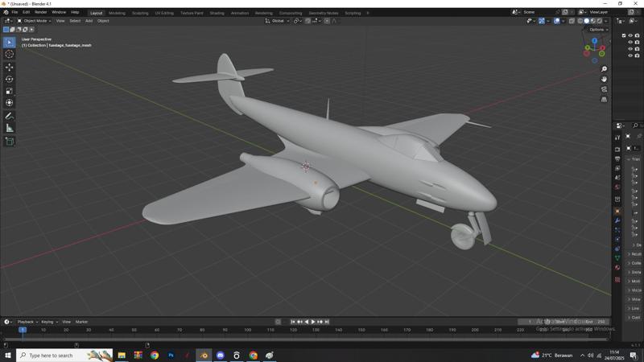The height and width of the screenshot is (362, 644).
Task: Toggle the camera view icon
Action: 604,89
